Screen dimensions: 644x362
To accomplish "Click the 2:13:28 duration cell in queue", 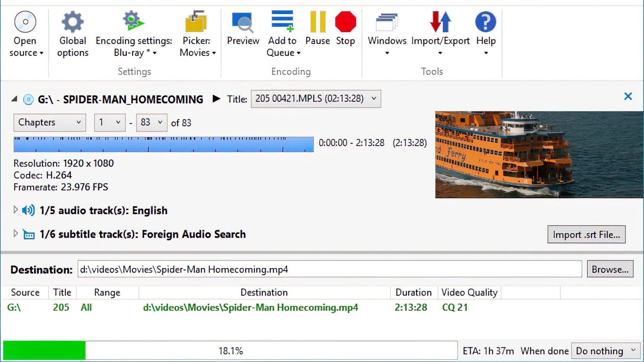I will click(x=411, y=307).
